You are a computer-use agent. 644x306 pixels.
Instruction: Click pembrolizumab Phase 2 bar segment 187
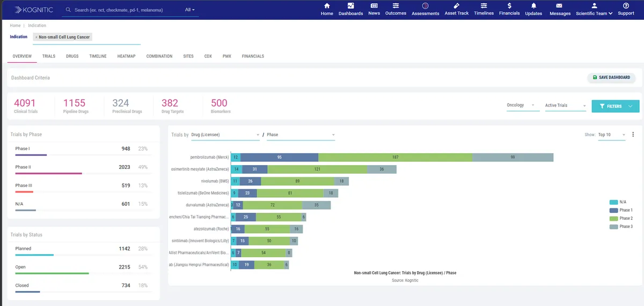(x=395, y=157)
